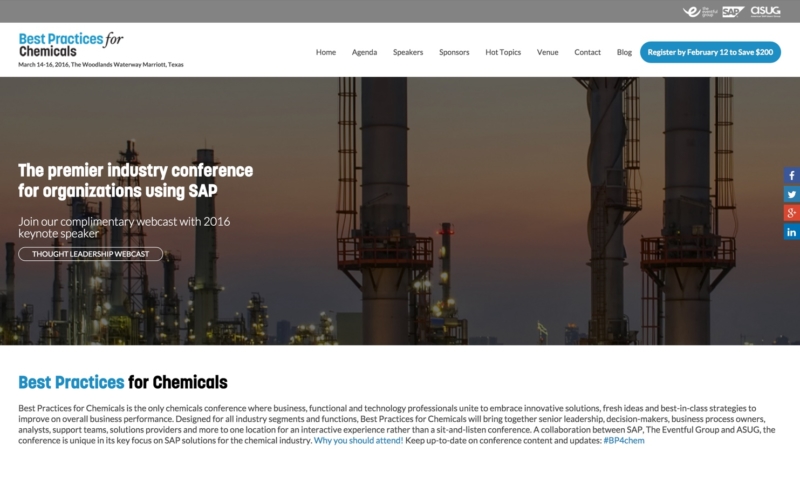Open the Thought Leadership Webcast button
800x486 pixels.
[91, 254]
